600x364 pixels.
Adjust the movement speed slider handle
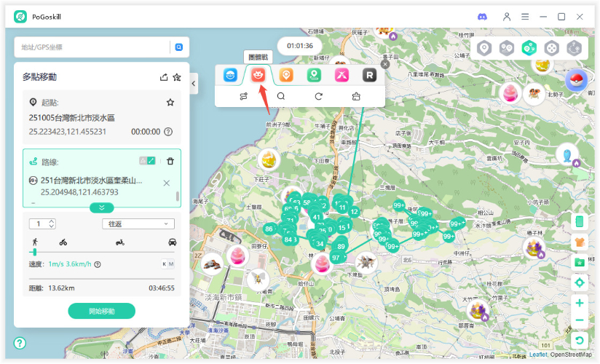tap(34, 252)
